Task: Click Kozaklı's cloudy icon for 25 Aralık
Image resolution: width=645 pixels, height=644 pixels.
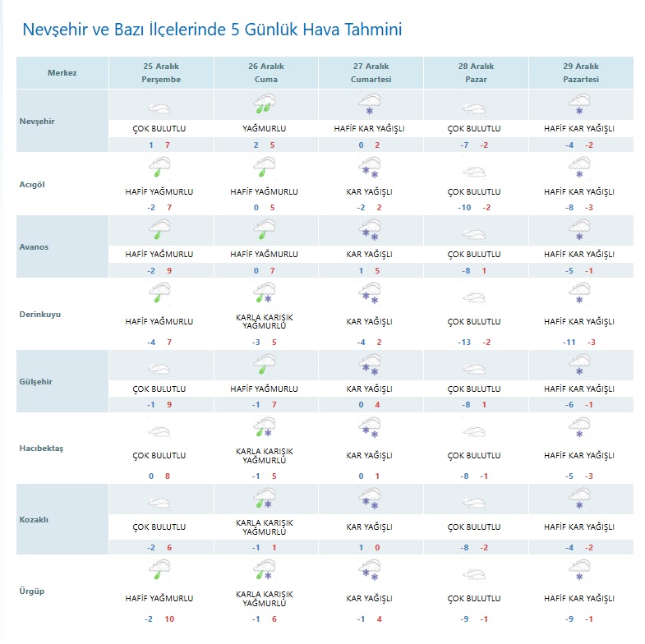Action: coord(161,499)
